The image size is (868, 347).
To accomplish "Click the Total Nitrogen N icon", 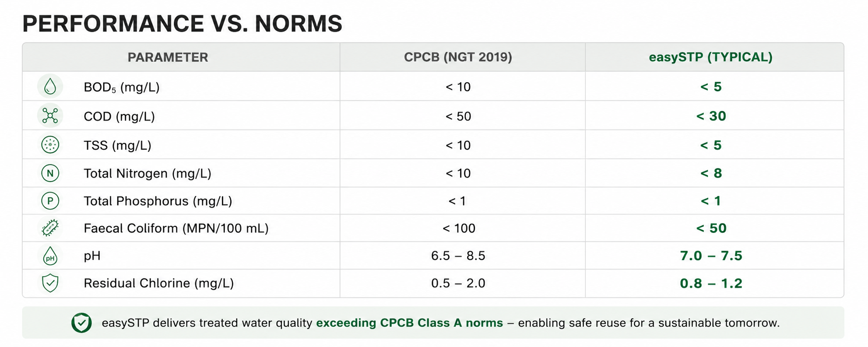I will click(50, 173).
